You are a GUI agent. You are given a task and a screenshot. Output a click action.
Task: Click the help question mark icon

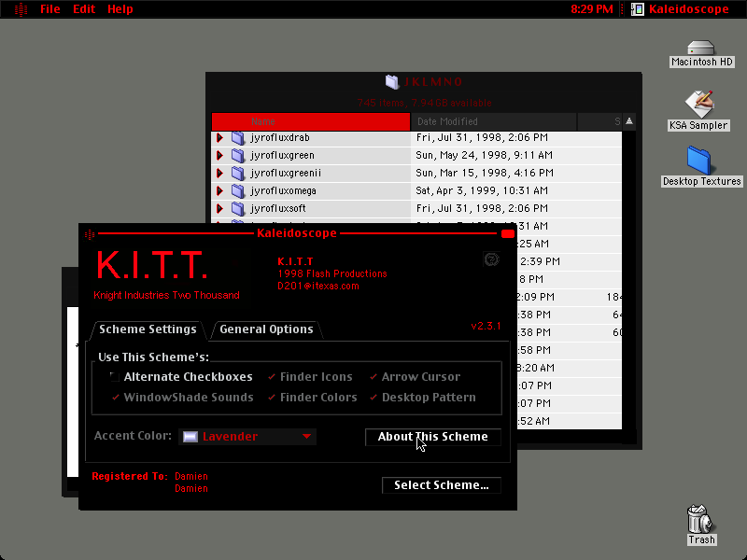(x=491, y=259)
